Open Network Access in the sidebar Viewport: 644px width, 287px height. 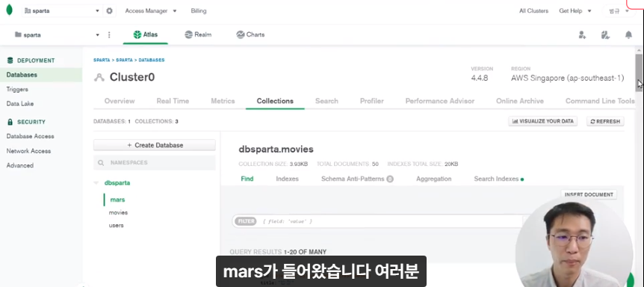(28, 151)
